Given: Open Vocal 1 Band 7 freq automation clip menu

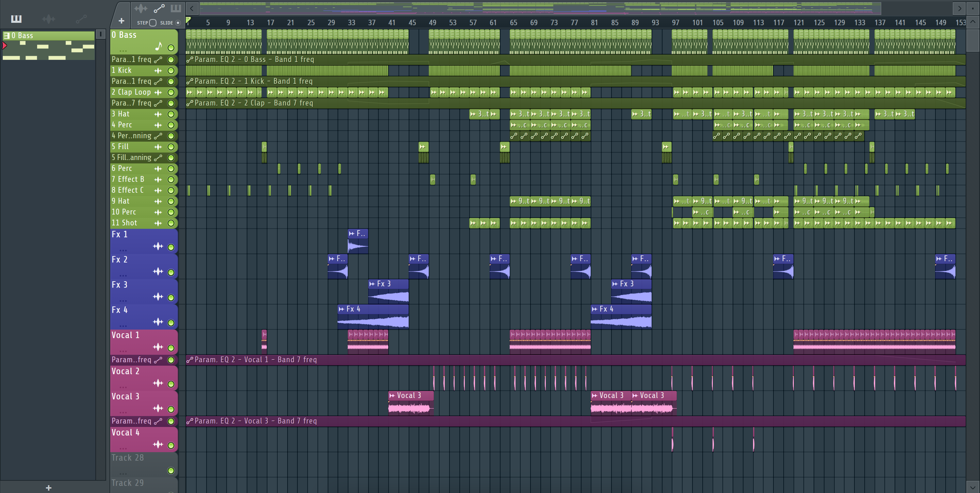Looking at the screenshot, I should (x=190, y=360).
